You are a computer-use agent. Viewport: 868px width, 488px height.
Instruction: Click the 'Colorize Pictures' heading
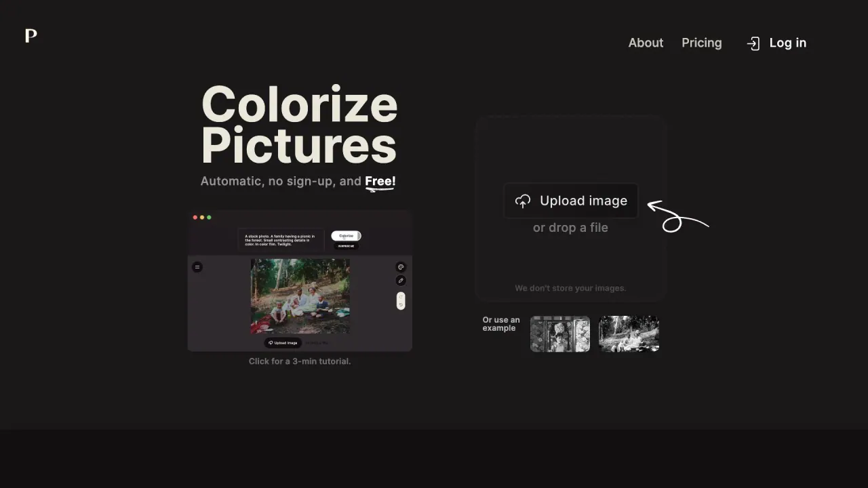click(x=299, y=125)
